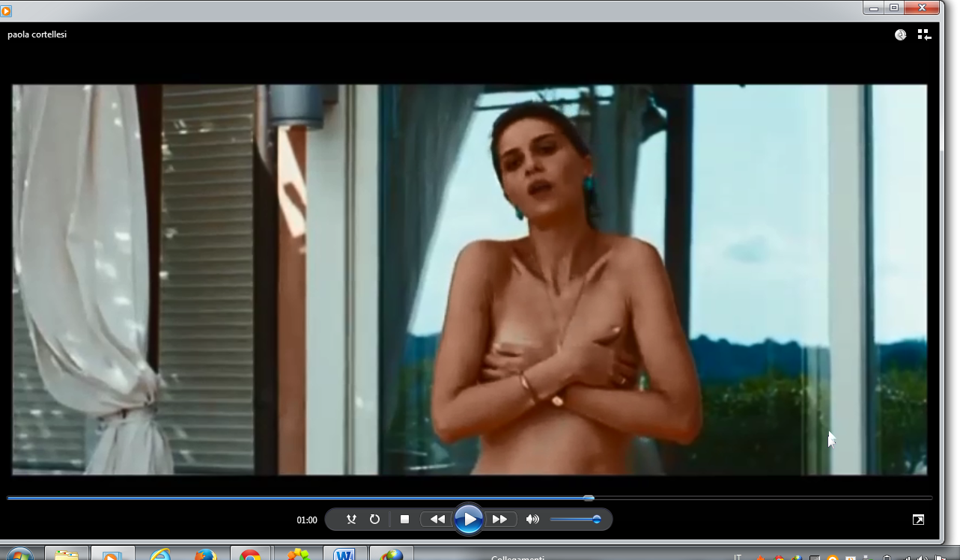This screenshot has width=960, height=560.
Task: Click the volume slider handle
Action: point(597,519)
